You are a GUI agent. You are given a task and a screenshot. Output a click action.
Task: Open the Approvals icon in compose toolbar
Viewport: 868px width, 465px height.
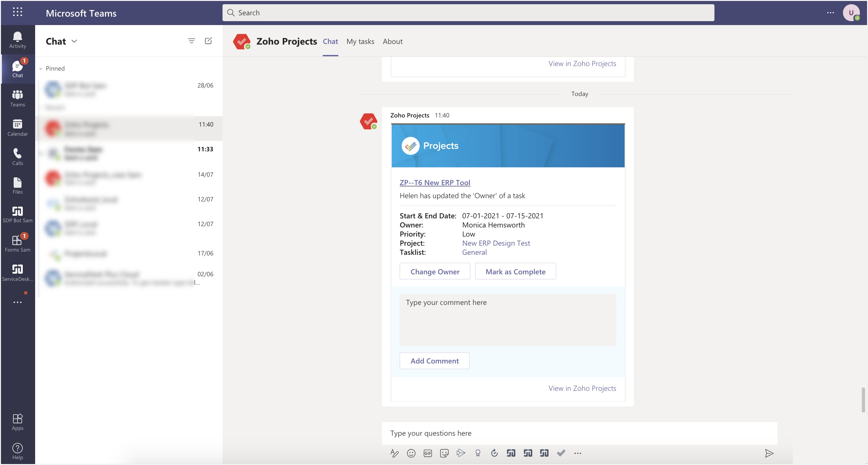(494, 453)
